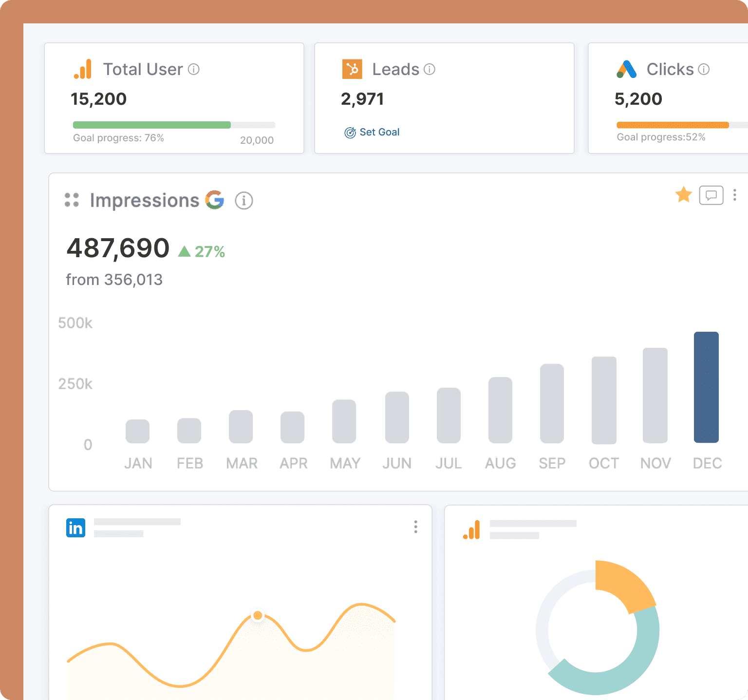Open the info tooltip beside Leads
This screenshot has height=700, width=748.
[430, 69]
